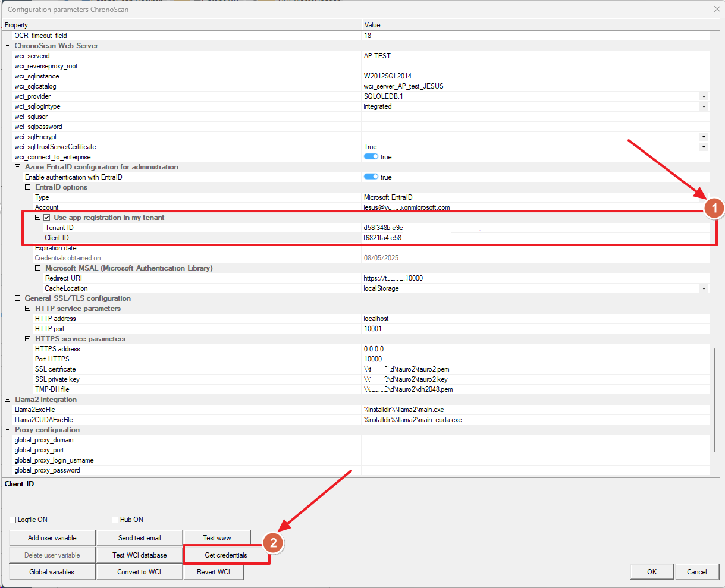
Task: Check the Hub ON checkbox
Action: pos(115,520)
